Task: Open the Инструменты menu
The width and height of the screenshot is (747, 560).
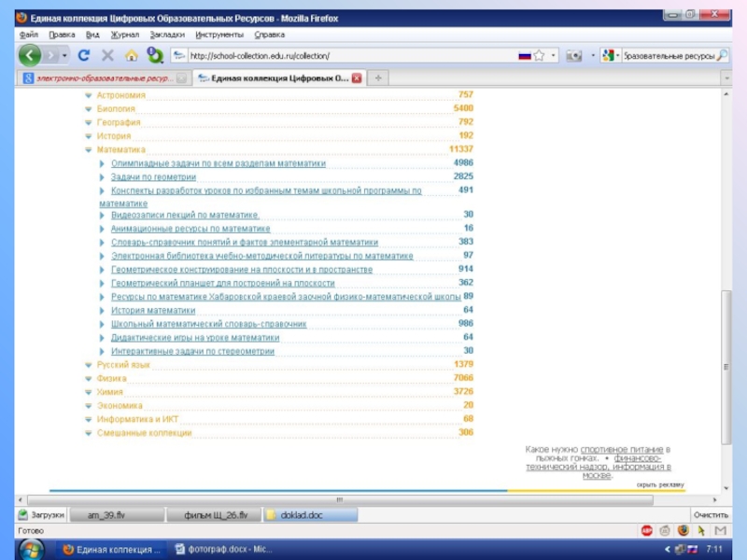Action: click(x=219, y=35)
